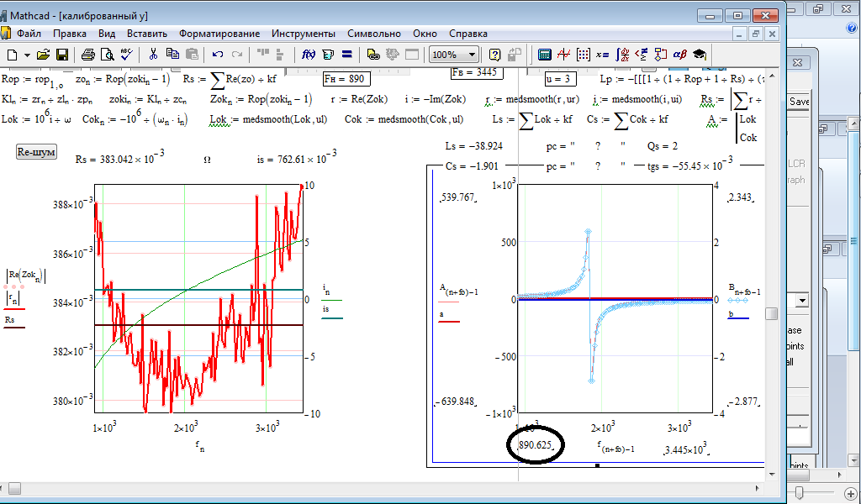Image resolution: width=861 pixels, height=504 pixels.
Task: Expand combo box in background window
Action: point(803,300)
